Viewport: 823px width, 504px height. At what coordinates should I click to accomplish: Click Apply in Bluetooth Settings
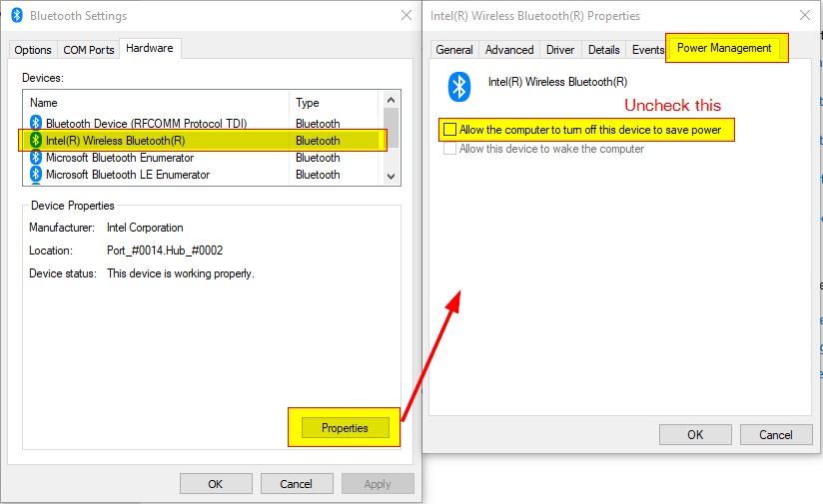pyautogui.click(x=378, y=484)
